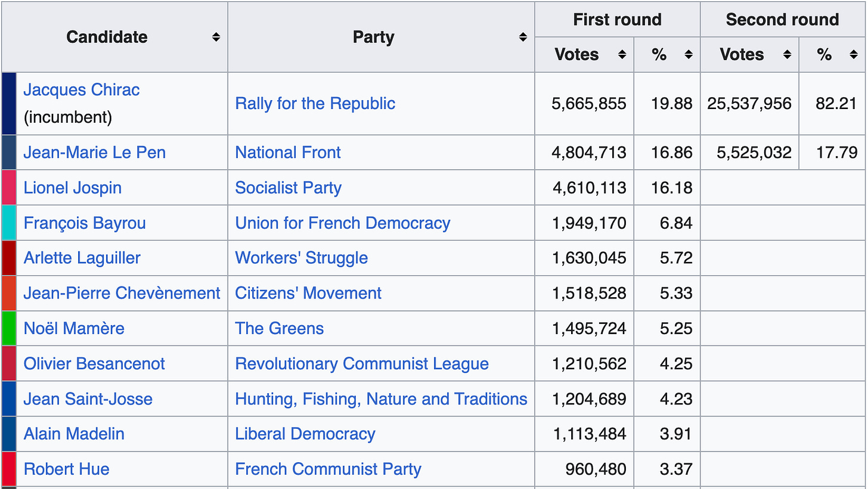Open the Jacques Chirac link

82,90
